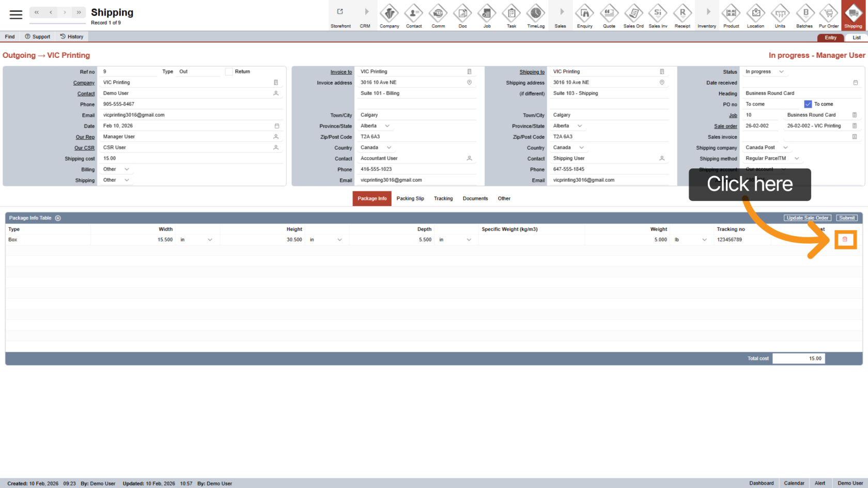Image resolution: width=868 pixels, height=488 pixels.
Task: Add row to Package Info Table
Action: 58,218
